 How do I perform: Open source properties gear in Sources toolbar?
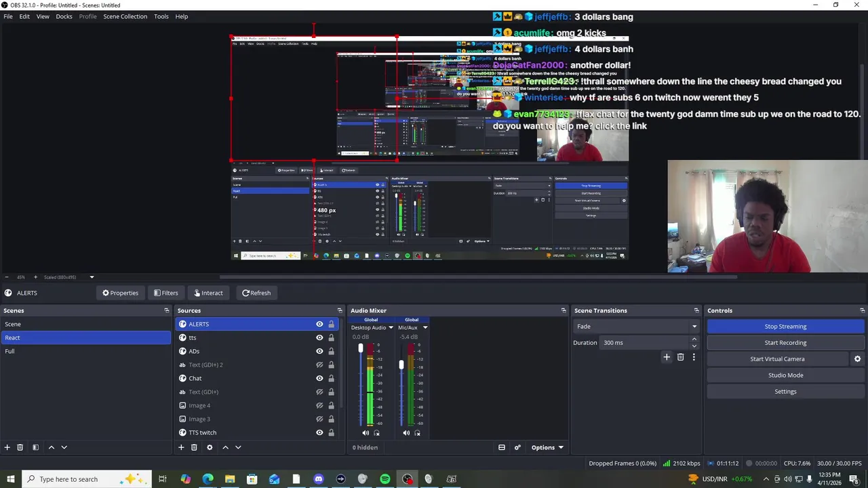pos(210,447)
